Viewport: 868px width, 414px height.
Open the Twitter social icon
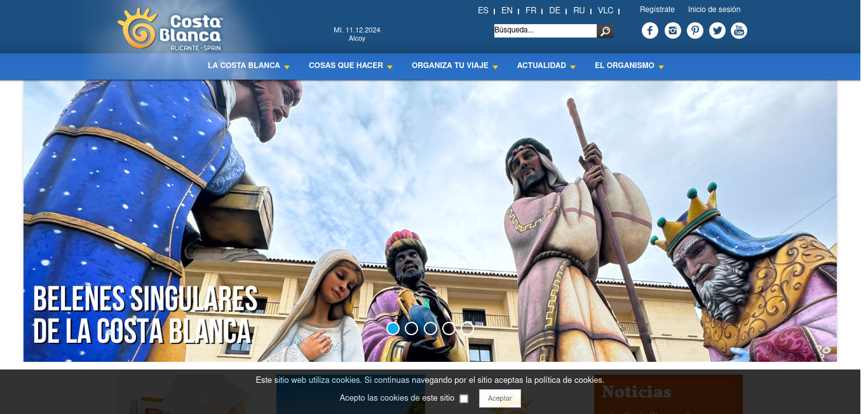click(x=717, y=31)
